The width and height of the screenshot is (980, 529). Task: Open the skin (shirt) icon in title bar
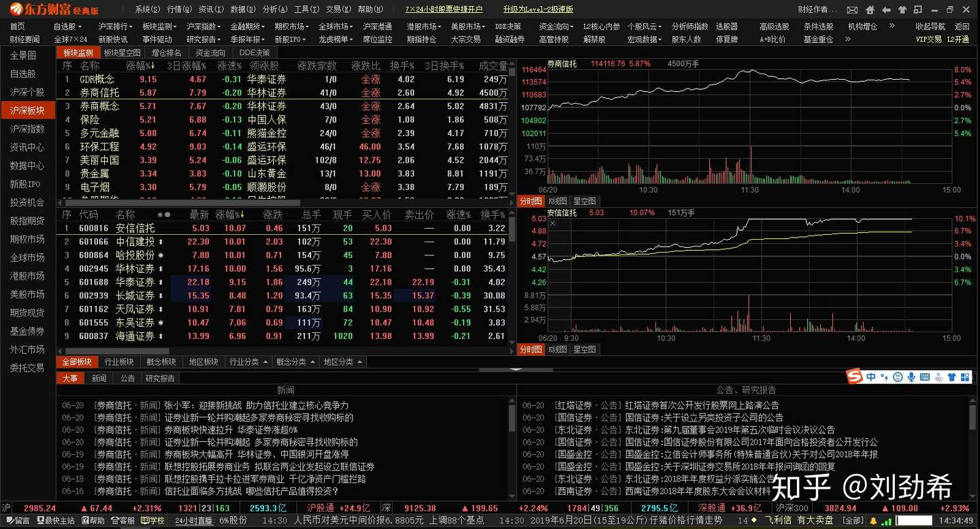(902, 10)
